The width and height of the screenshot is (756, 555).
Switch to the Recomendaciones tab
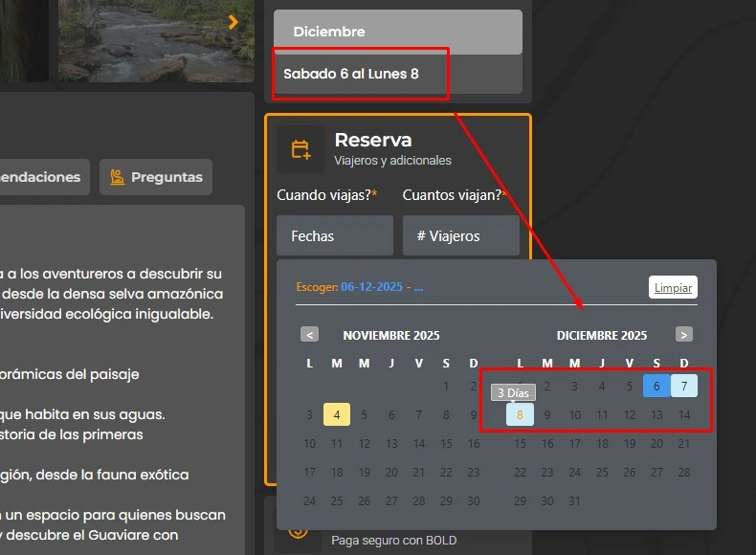tap(43, 177)
